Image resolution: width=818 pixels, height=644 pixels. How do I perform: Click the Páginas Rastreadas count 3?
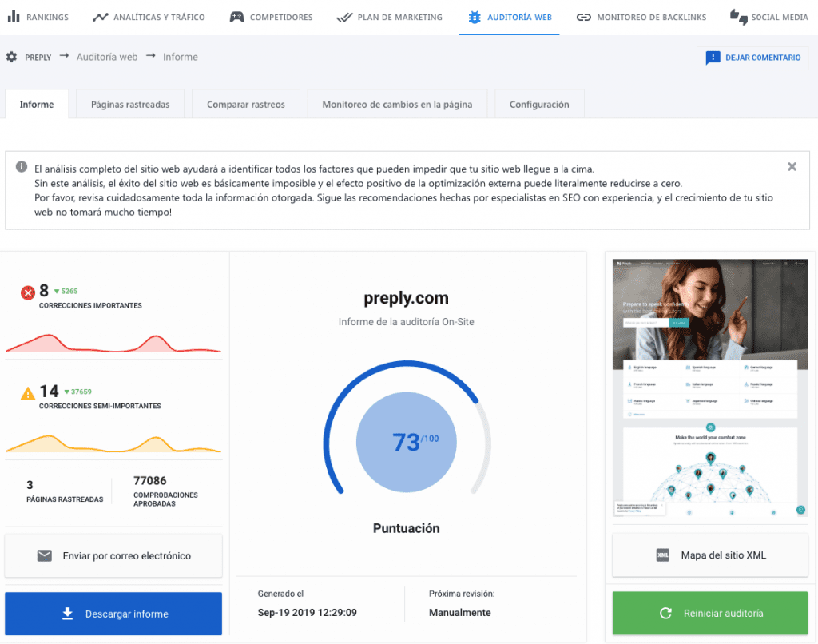coord(30,485)
